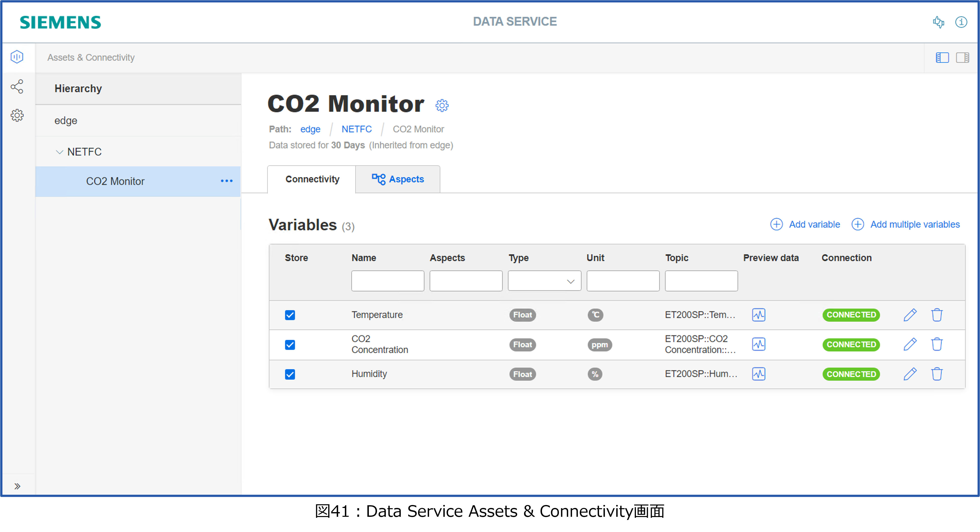
Task: Open settings gear next to CO2 Monitor title
Action: 442,106
